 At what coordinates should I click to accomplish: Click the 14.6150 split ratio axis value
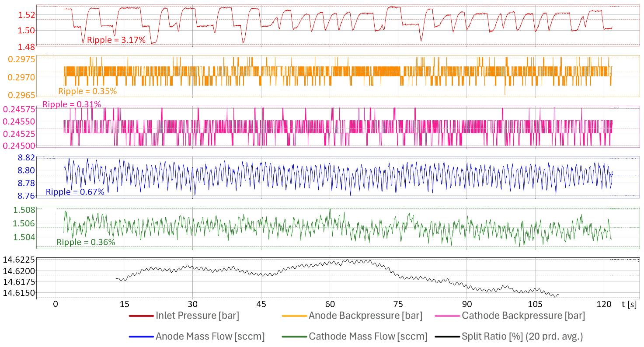(x=19, y=292)
